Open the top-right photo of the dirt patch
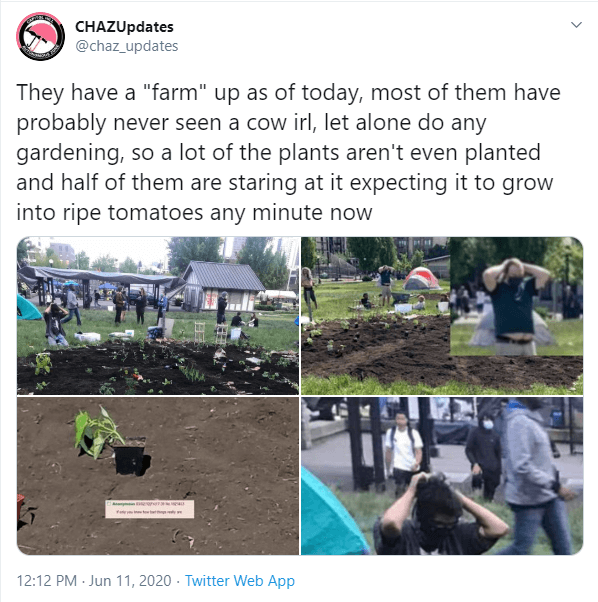 click(x=442, y=316)
